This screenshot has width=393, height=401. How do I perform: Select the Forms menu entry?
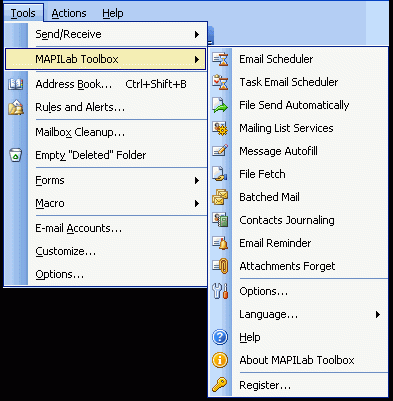pos(106,180)
